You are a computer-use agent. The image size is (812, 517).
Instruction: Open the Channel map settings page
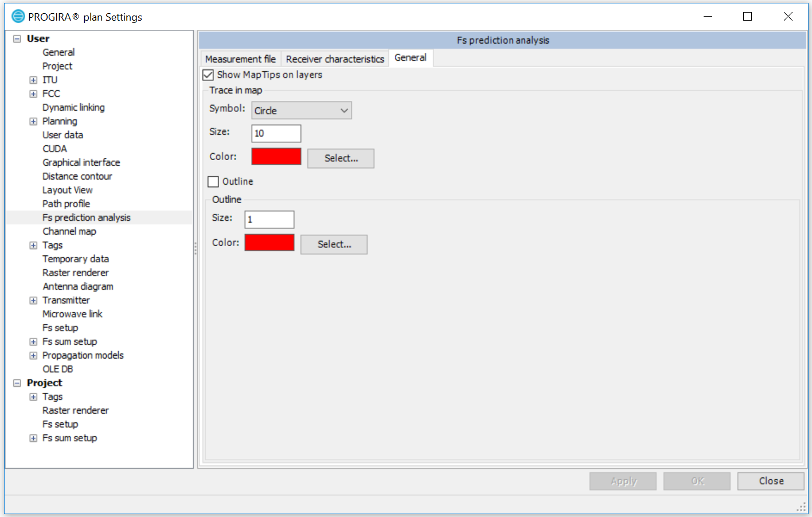click(69, 231)
